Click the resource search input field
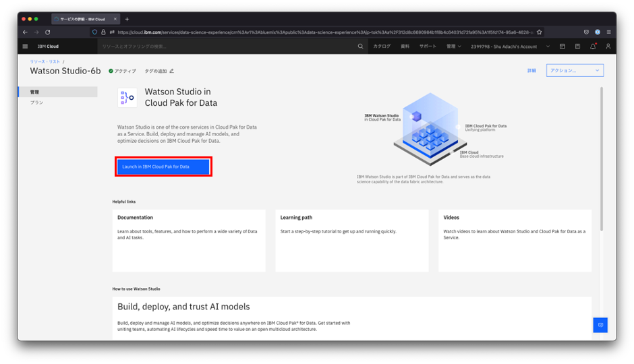The height and width of the screenshot is (364, 634). (227, 47)
